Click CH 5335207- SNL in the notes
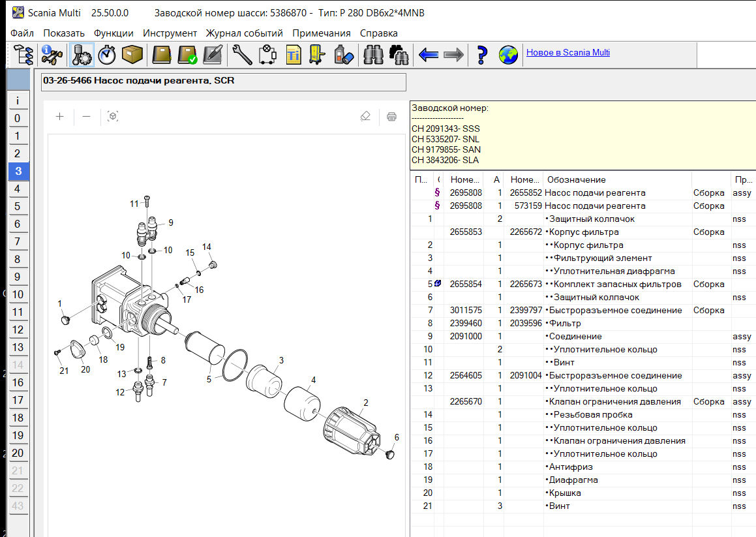The height and width of the screenshot is (537, 756). coord(446,139)
